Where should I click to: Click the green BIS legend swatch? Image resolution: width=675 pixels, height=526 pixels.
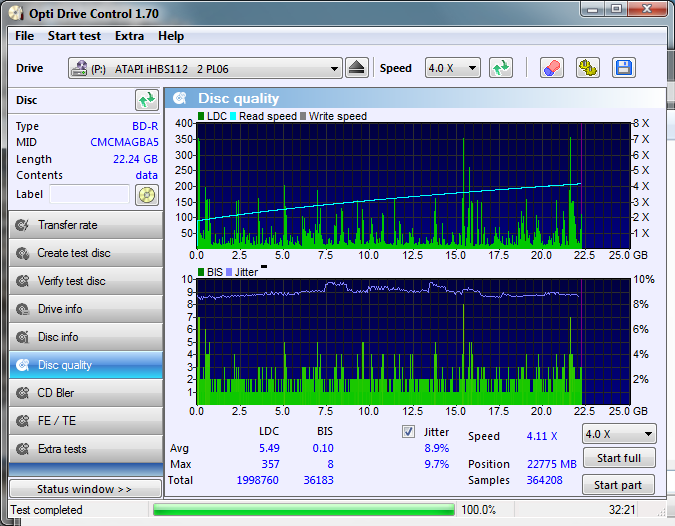pos(201,272)
